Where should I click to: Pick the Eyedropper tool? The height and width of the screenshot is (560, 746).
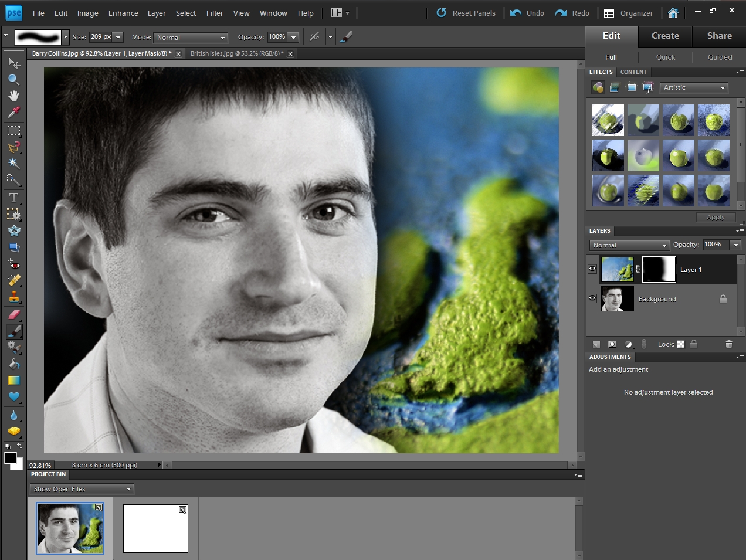pos(13,112)
